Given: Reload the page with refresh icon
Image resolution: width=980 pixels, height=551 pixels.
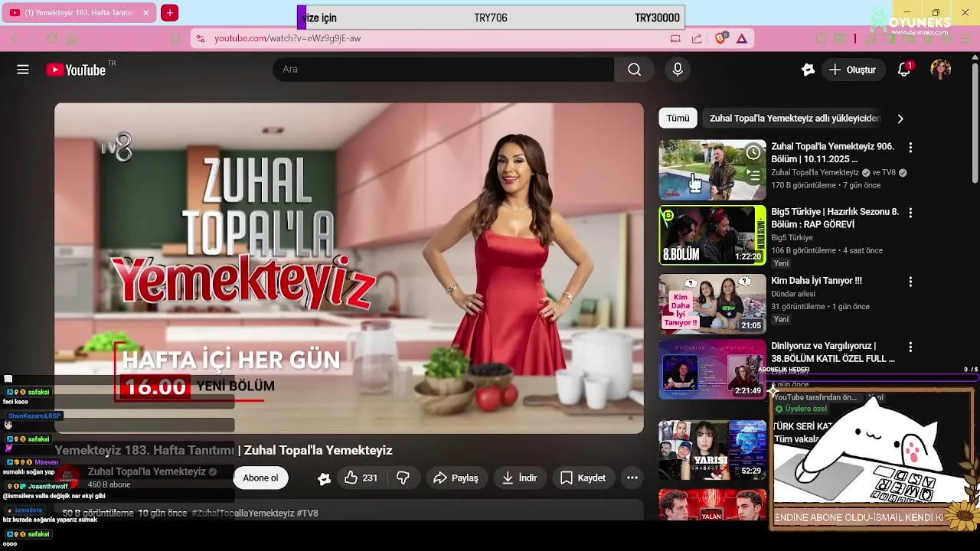Looking at the screenshot, I should click(x=52, y=38).
